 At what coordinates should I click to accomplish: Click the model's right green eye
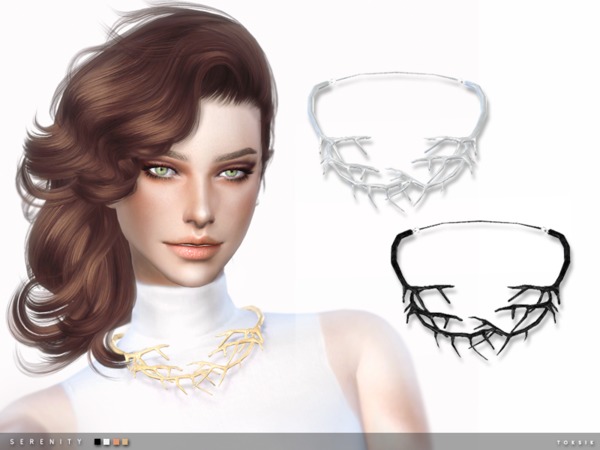(231, 173)
